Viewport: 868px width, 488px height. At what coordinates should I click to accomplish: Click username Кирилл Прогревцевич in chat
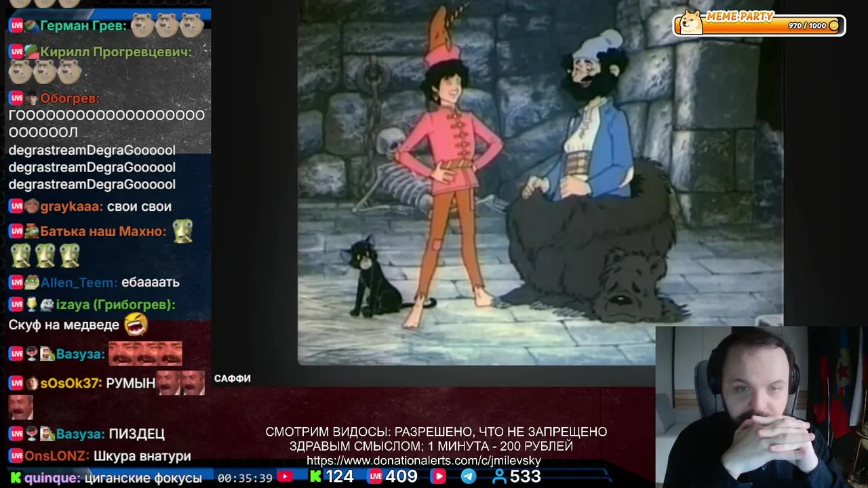116,52
